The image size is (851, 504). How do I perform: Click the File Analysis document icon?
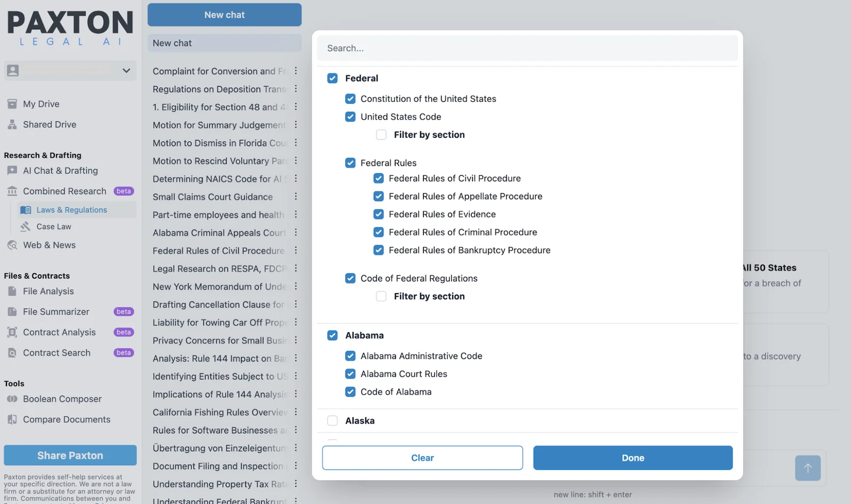12,291
